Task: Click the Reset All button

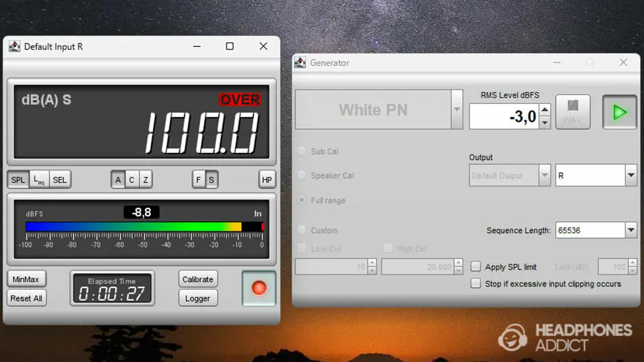Action: [x=26, y=298]
